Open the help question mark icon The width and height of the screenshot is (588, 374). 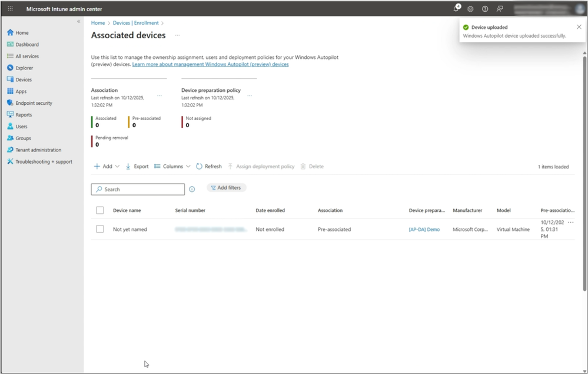point(485,9)
